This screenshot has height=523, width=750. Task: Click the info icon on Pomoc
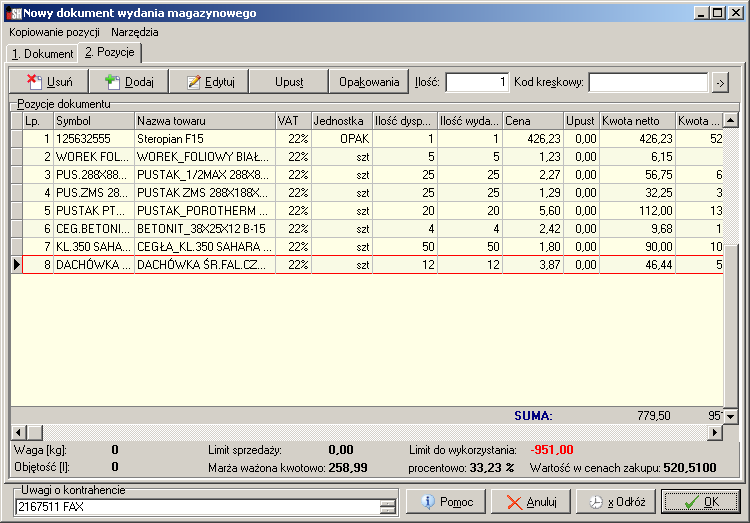[428, 501]
